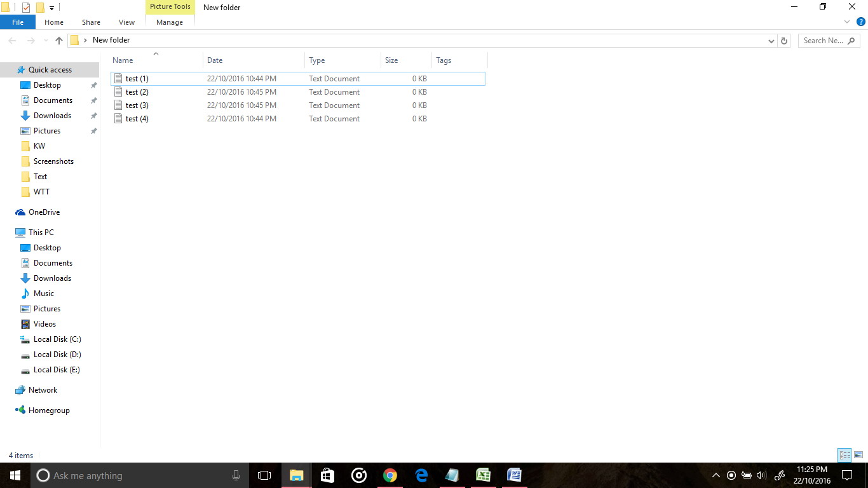The height and width of the screenshot is (488, 868).
Task: Open OneDrive in the navigation pane
Action: click(44, 212)
